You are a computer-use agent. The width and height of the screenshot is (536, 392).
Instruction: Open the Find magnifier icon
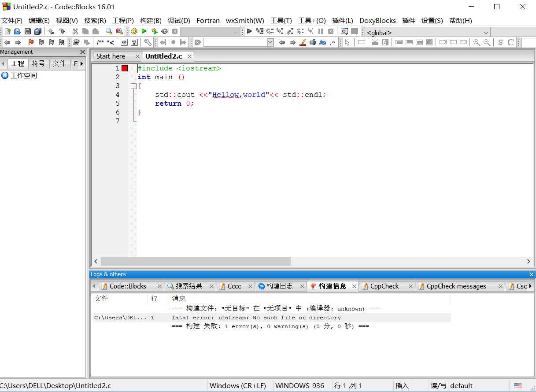point(109,31)
